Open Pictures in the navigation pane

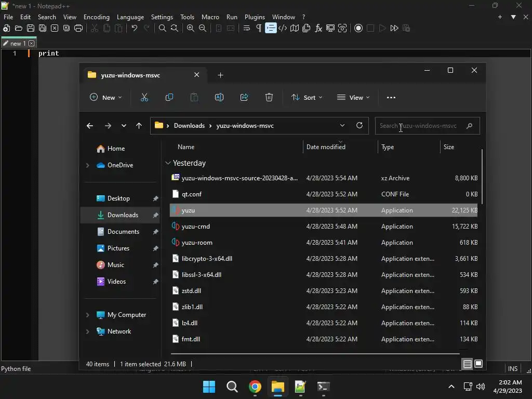[118, 248]
